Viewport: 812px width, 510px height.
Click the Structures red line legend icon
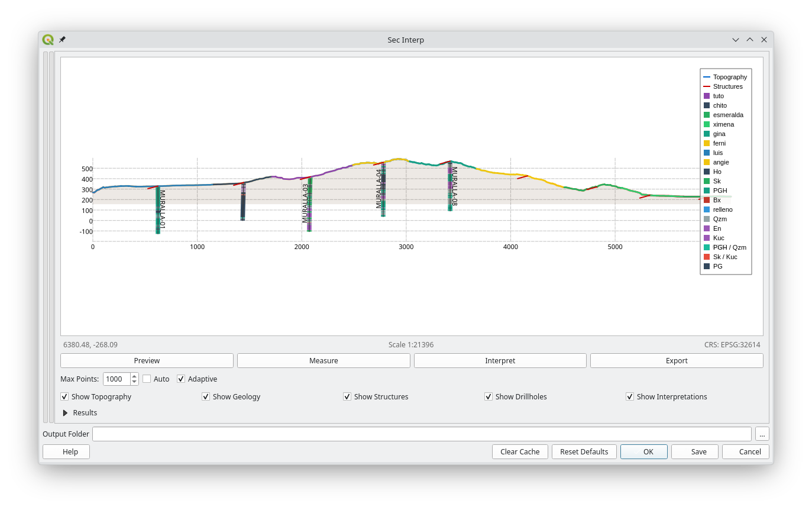707,86
